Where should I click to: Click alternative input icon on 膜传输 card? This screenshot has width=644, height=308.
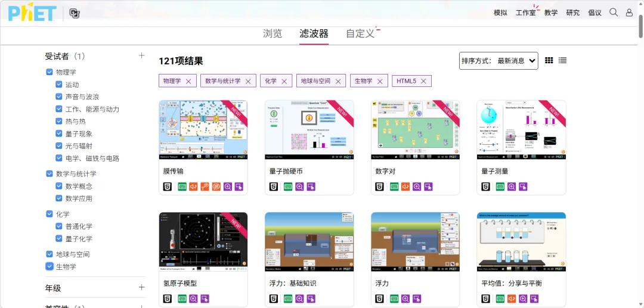[x=239, y=186]
